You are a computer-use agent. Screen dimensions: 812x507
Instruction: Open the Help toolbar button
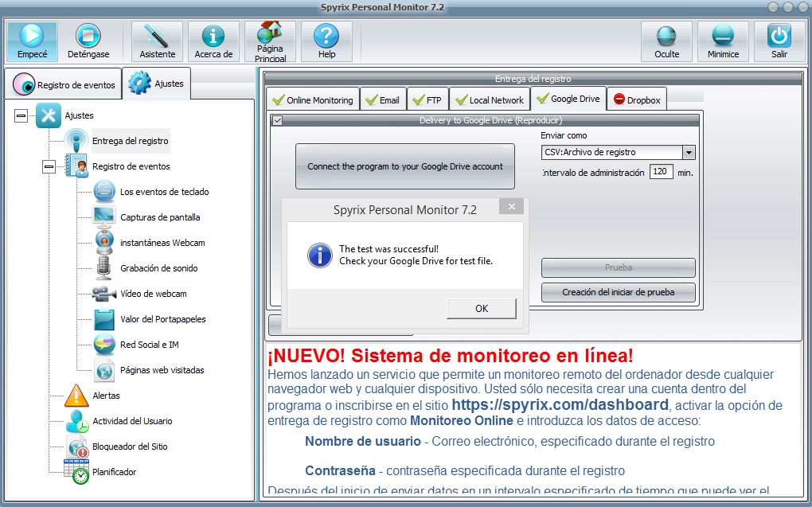(x=326, y=41)
